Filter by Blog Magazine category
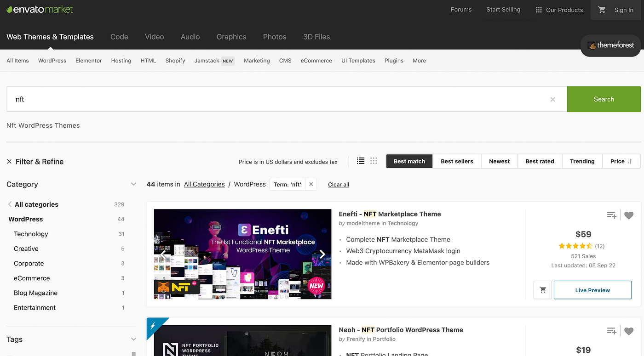This screenshot has width=644, height=356. [36, 293]
